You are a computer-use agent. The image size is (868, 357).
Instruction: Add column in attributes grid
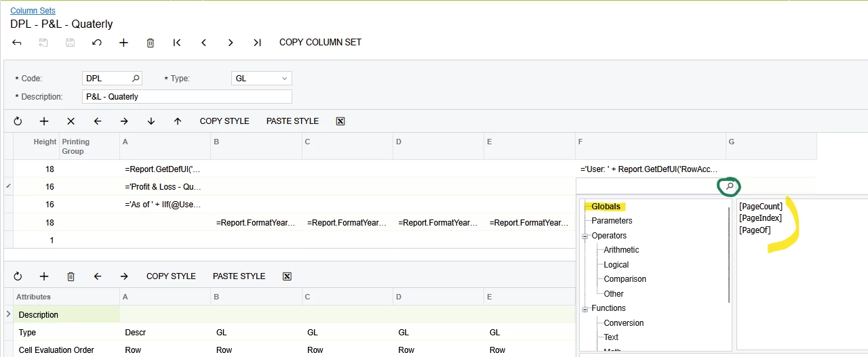point(44,276)
